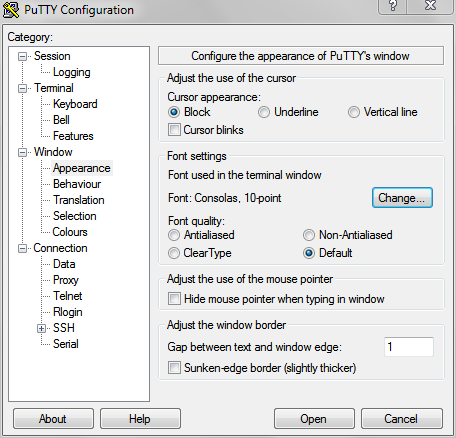Open the Translation settings
This screenshot has width=456, height=438.
coord(79,200)
